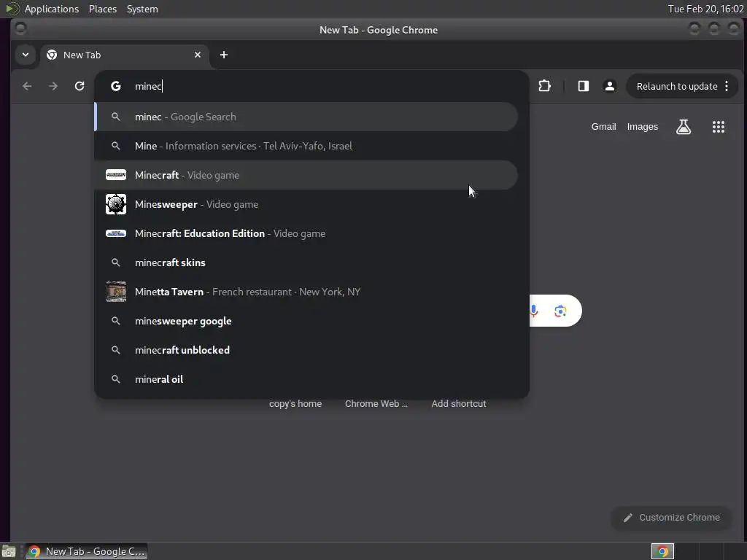
Task: Click the search magnifier beside 'mineral oil'
Action: tap(116, 379)
